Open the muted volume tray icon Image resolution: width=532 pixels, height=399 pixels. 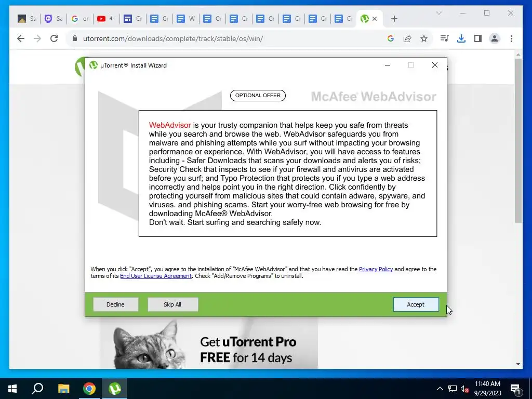click(x=465, y=389)
